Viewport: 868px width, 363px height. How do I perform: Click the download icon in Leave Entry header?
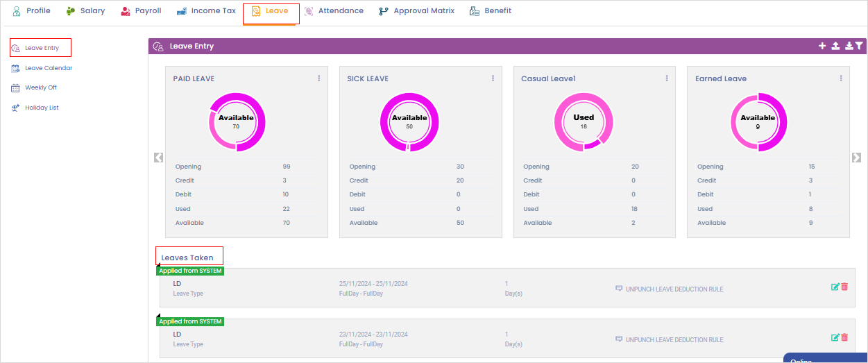849,46
